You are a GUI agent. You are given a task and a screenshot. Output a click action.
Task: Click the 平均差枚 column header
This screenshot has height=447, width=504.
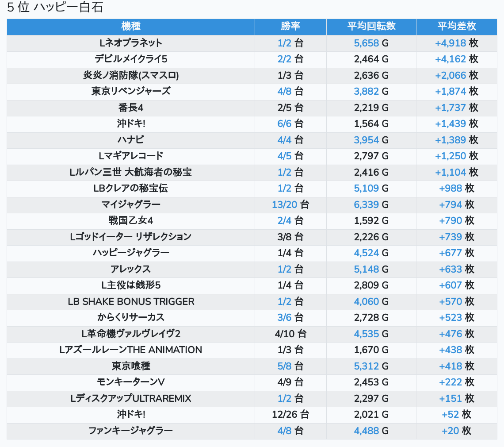click(x=456, y=26)
